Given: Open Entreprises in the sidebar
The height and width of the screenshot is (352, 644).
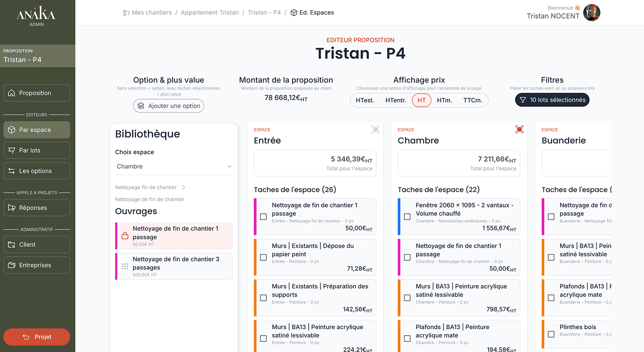Looking at the screenshot, I should click(36, 265).
